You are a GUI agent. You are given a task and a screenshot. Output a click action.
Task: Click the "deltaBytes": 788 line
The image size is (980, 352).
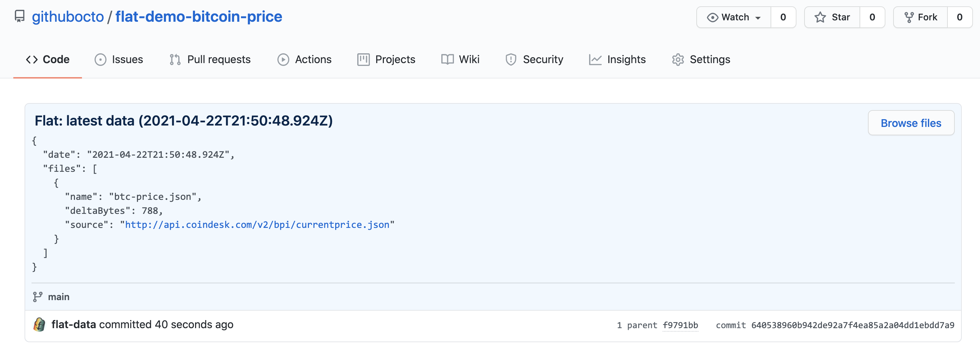click(114, 211)
